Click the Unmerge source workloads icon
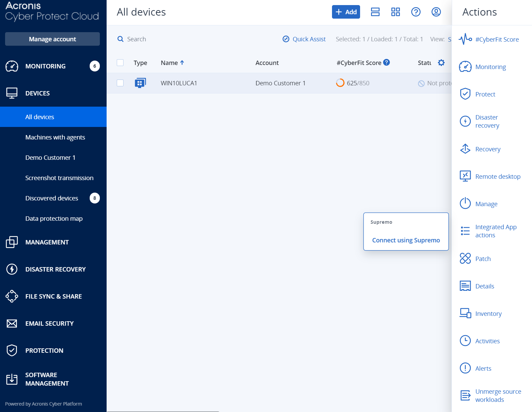 (x=465, y=395)
